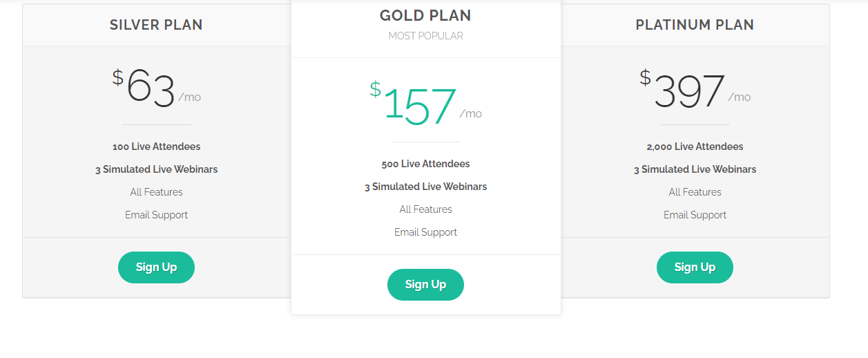Click Email Support in Silver Plan
The width and height of the screenshot is (868, 358).
tap(157, 215)
